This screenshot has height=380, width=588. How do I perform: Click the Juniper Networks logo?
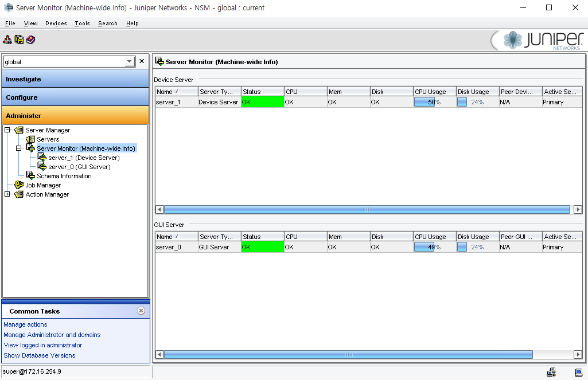(538, 40)
